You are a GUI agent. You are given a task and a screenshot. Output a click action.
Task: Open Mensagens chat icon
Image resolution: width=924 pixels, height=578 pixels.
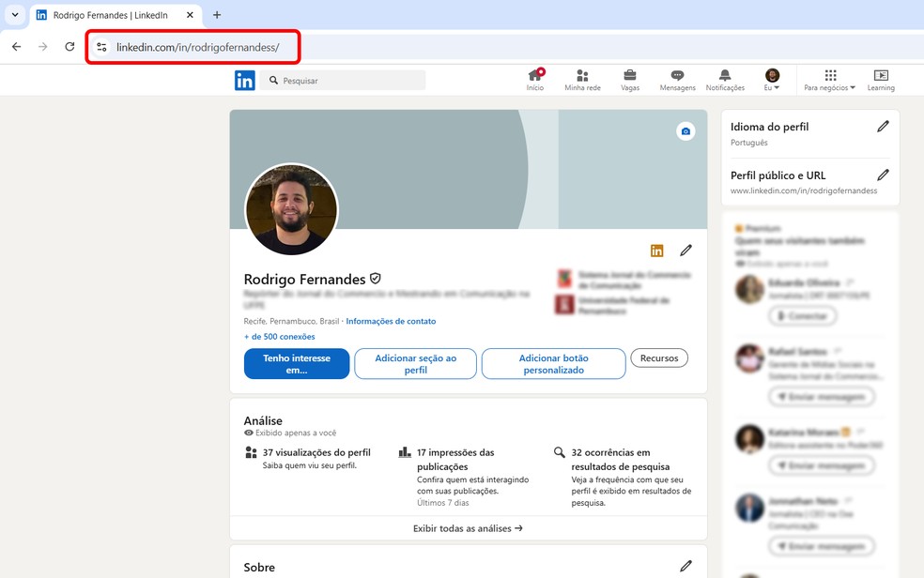point(677,76)
